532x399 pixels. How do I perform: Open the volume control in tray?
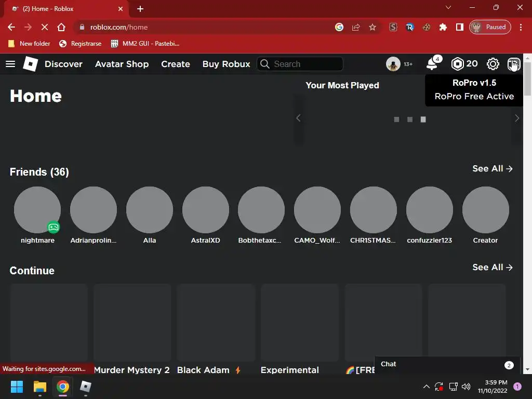[x=466, y=387]
